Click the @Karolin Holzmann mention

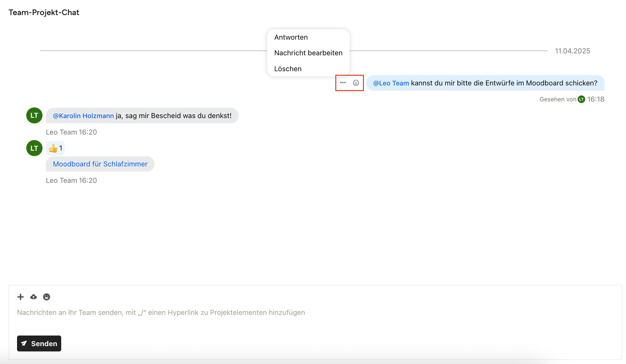coord(84,116)
